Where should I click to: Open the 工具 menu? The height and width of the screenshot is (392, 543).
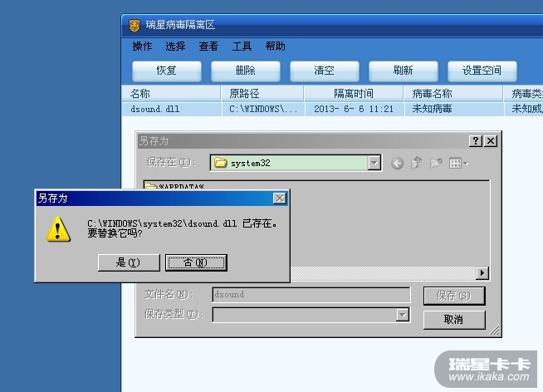coord(242,47)
